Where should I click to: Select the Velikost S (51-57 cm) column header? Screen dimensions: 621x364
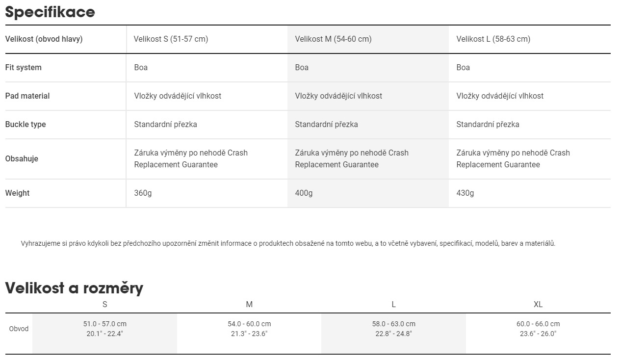click(171, 39)
